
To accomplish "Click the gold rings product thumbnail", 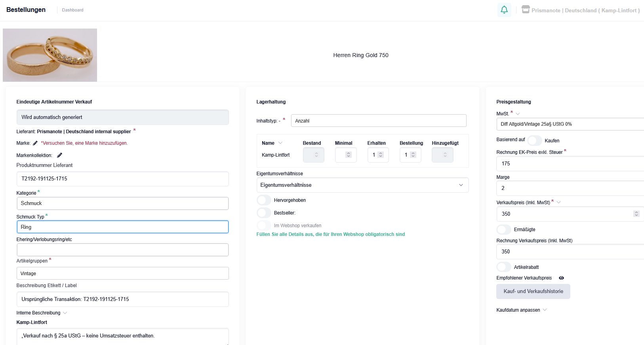I will click(50, 55).
